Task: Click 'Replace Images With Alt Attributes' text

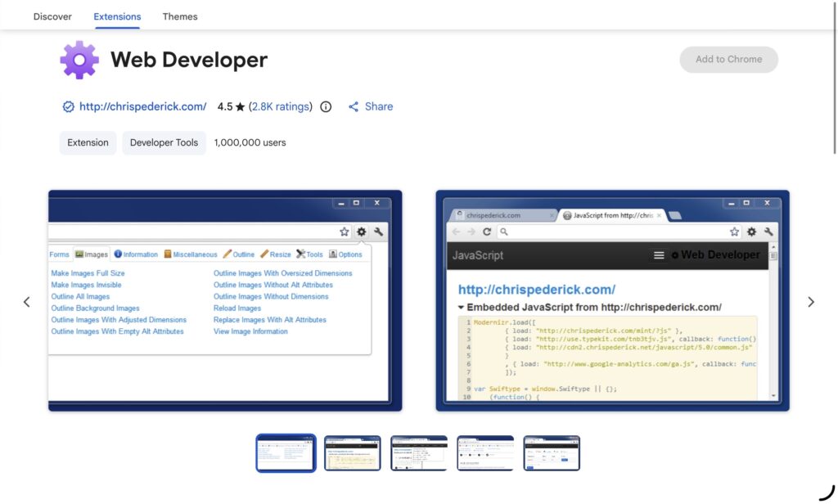Action: (270, 320)
